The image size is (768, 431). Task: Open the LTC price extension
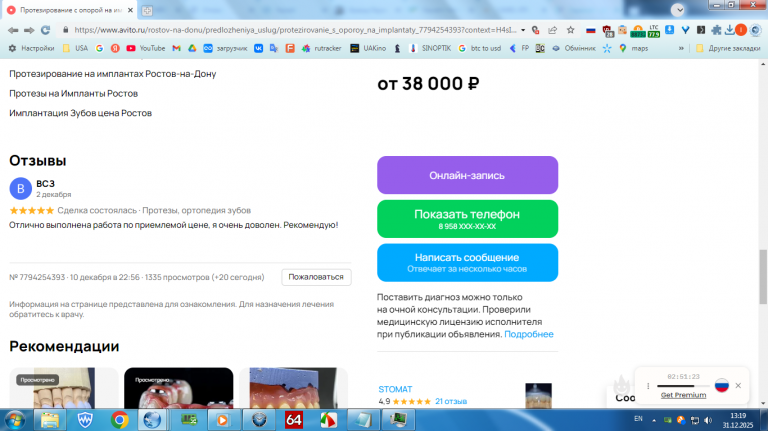(x=654, y=31)
